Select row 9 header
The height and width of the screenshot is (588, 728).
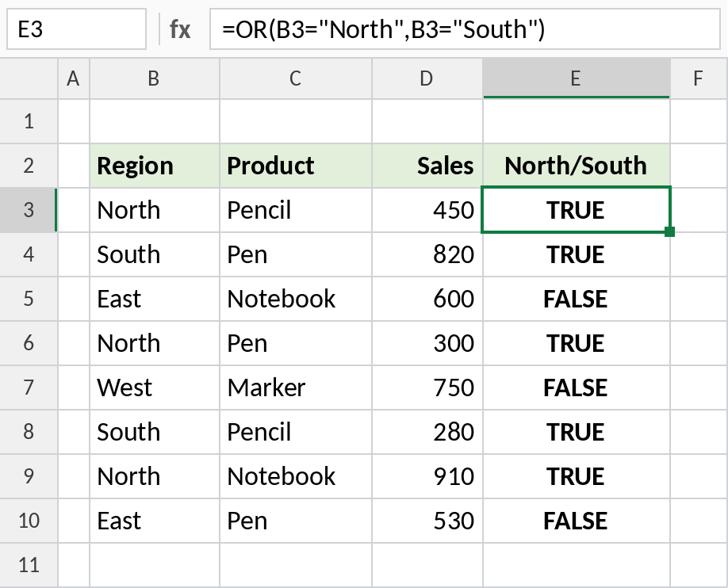pyautogui.click(x=29, y=476)
